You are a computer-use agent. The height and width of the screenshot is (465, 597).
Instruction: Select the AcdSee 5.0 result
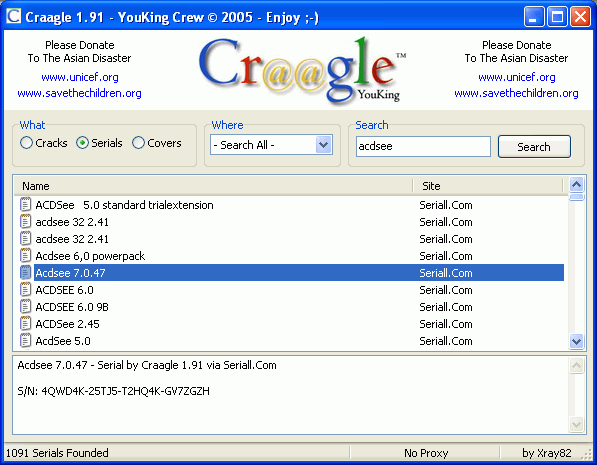click(x=291, y=341)
